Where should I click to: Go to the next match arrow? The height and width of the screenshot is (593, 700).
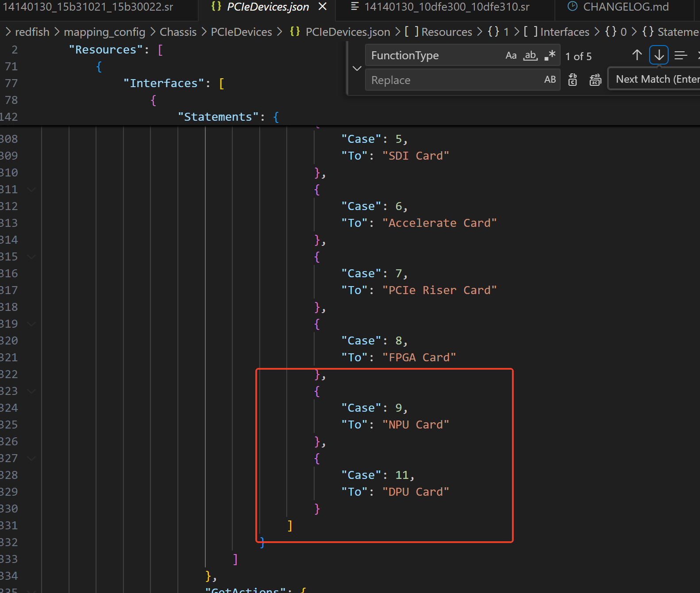[x=659, y=55]
